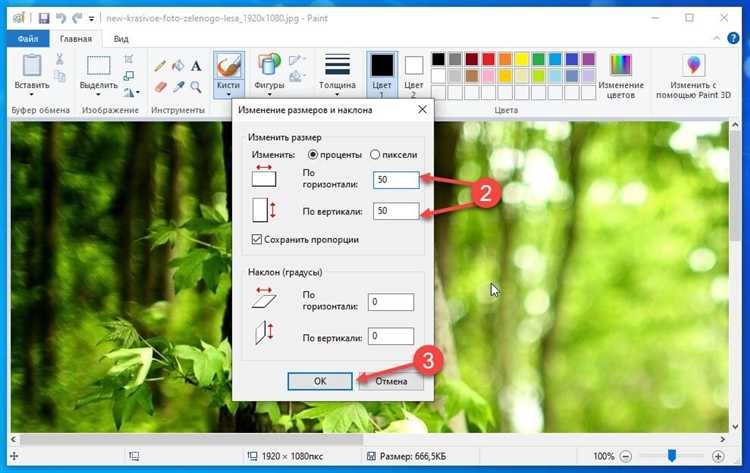
Task: Click the vertical scrollbar down arrow
Action: click(735, 427)
